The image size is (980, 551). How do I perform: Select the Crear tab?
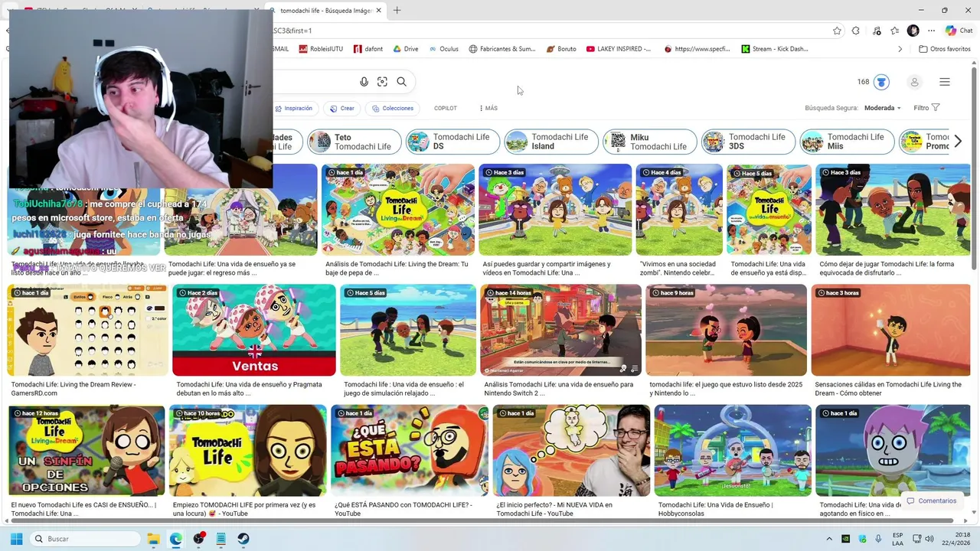(342, 109)
